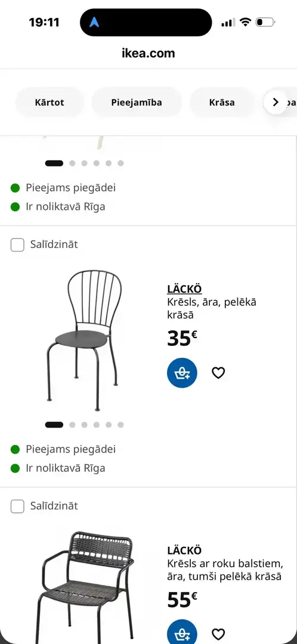This screenshot has height=644, width=297.
Task: Tap the cellular signal bars icon
Action: (x=228, y=23)
